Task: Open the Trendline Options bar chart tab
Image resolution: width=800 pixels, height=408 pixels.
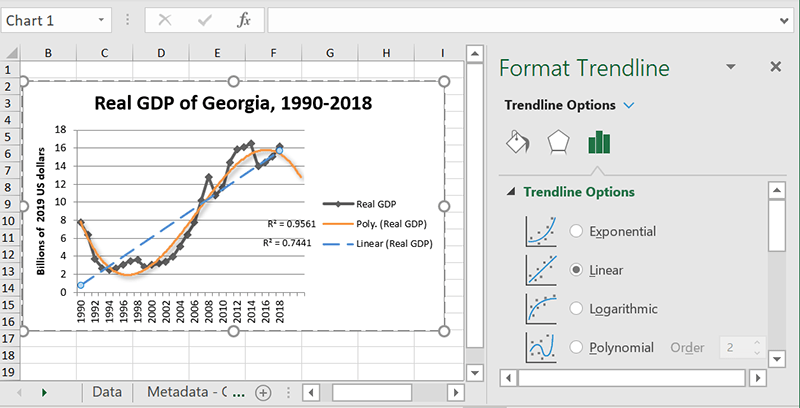Action: point(599,142)
